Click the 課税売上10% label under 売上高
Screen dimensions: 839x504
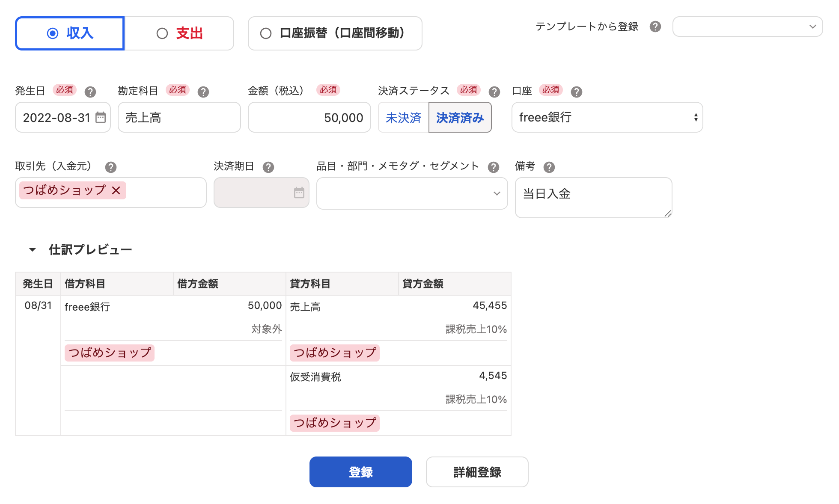coord(476,329)
